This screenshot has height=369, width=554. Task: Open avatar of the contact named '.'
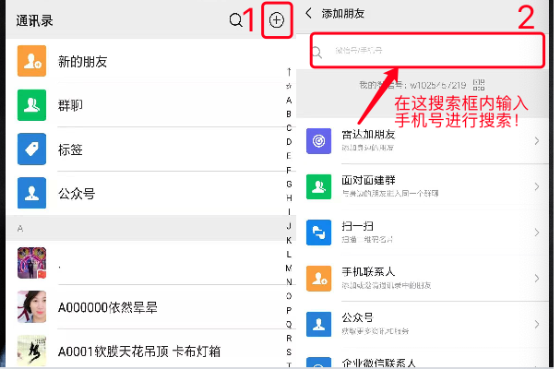pos(32,263)
